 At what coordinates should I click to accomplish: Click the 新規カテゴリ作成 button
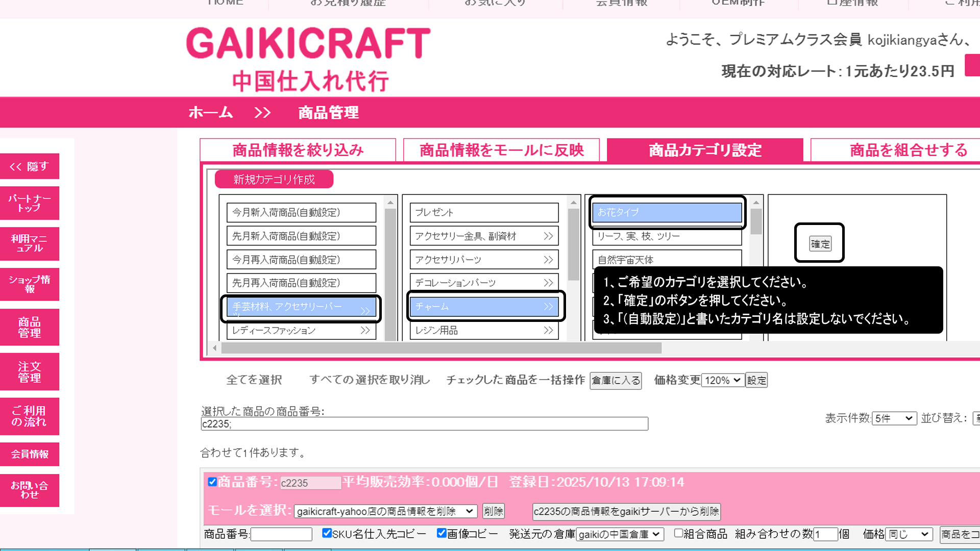click(274, 180)
